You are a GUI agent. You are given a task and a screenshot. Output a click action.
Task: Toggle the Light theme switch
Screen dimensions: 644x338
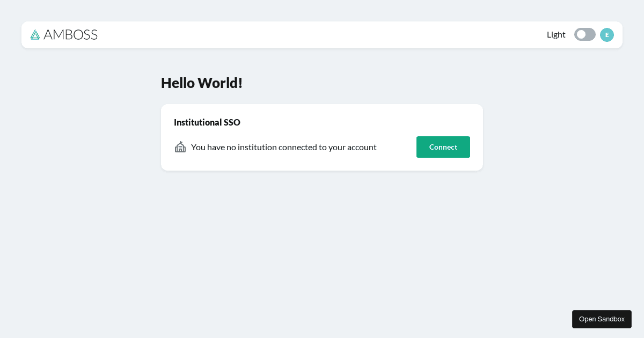click(x=585, y=34)
